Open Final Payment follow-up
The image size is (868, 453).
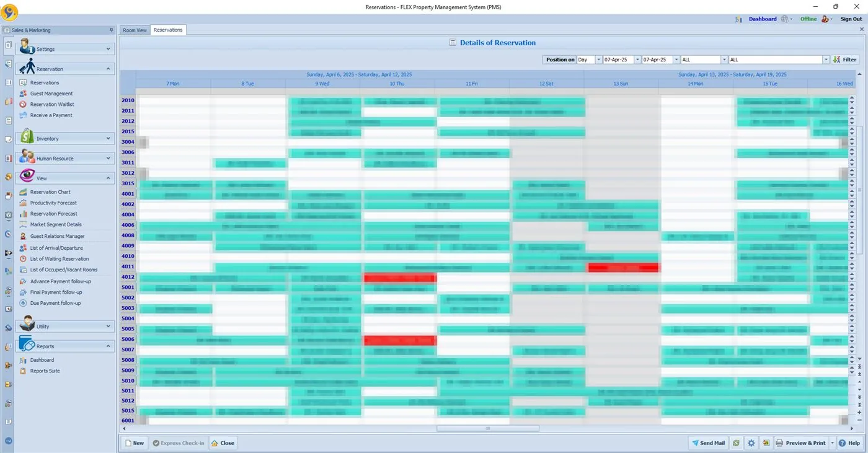tap(56, 292)
